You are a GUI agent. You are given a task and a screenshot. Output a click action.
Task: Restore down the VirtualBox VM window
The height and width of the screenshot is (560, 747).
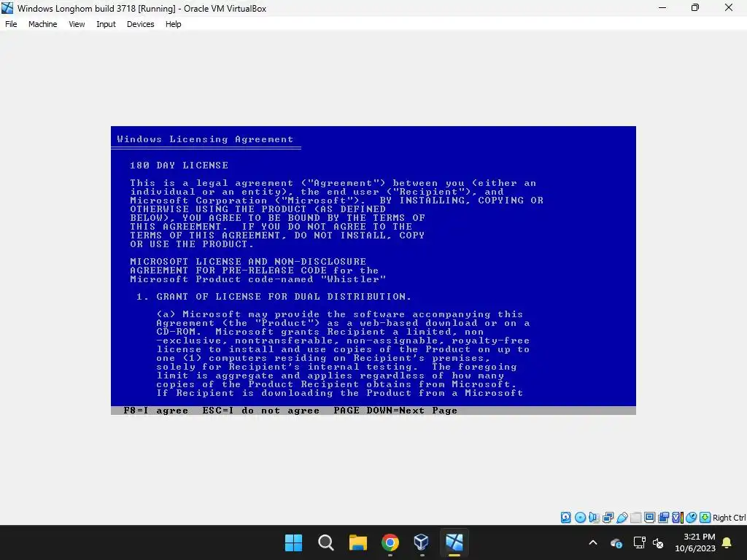pyautogui.click(x=695, y=7)
